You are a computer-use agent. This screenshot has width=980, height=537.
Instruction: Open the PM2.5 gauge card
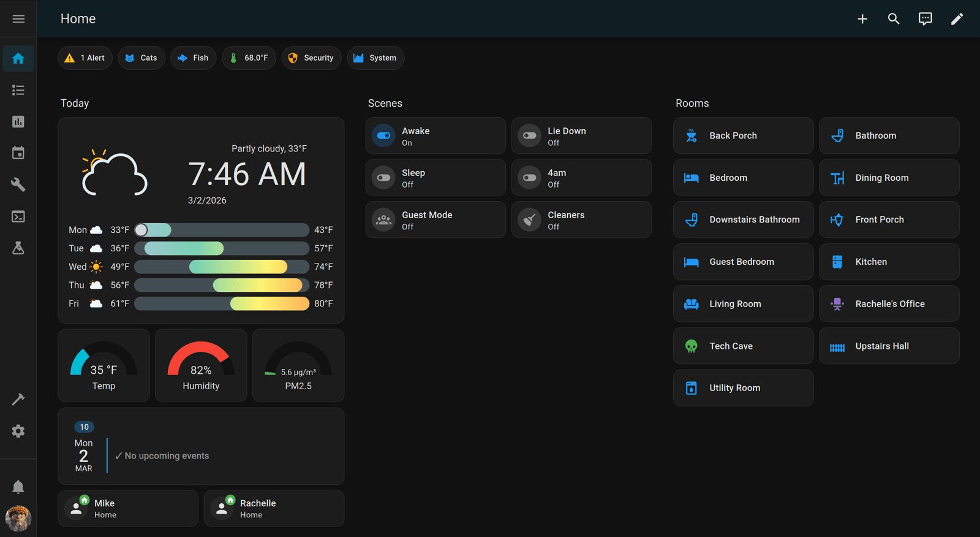pyautogui.click(x=298, y=366)
